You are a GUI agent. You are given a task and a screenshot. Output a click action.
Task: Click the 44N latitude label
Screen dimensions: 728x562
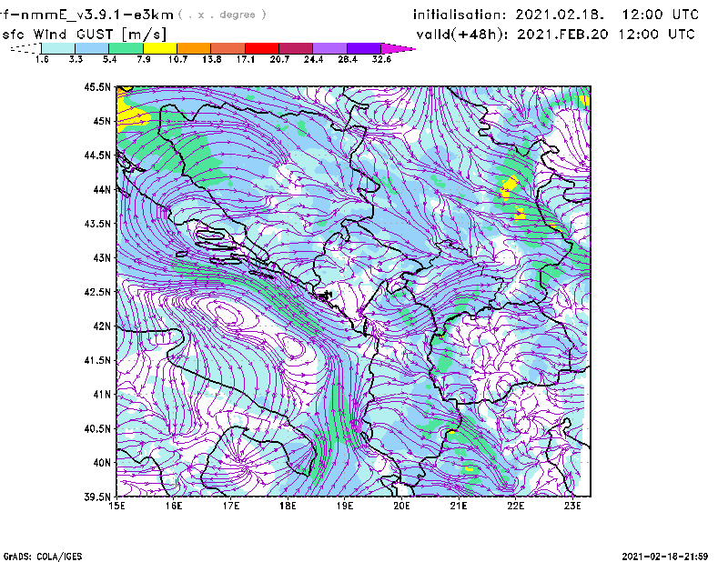coord(102,189)
